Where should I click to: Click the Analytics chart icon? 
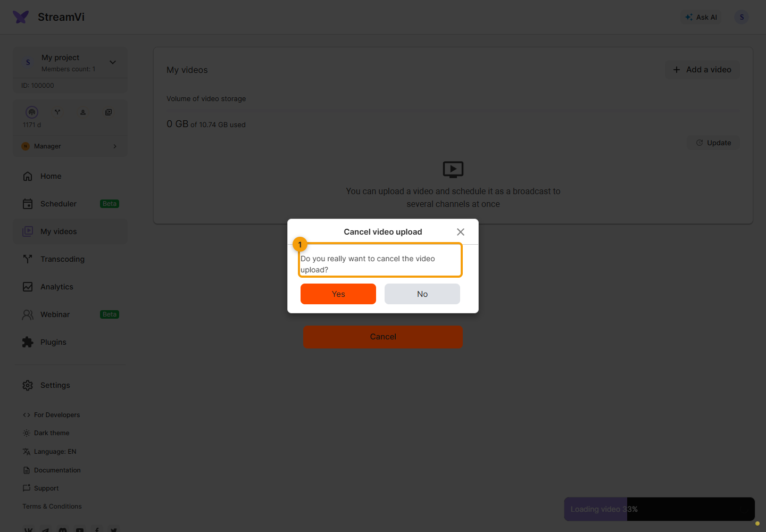tap(28, 287)
